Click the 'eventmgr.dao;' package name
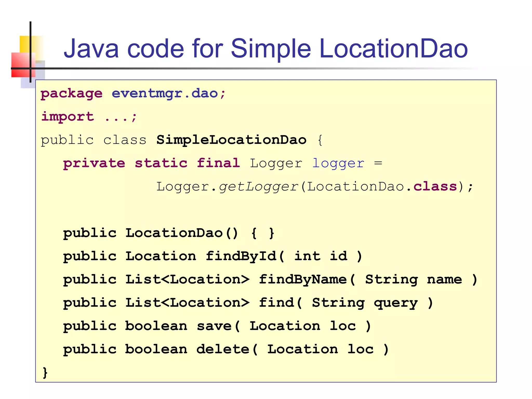 [x=168, y=93]
